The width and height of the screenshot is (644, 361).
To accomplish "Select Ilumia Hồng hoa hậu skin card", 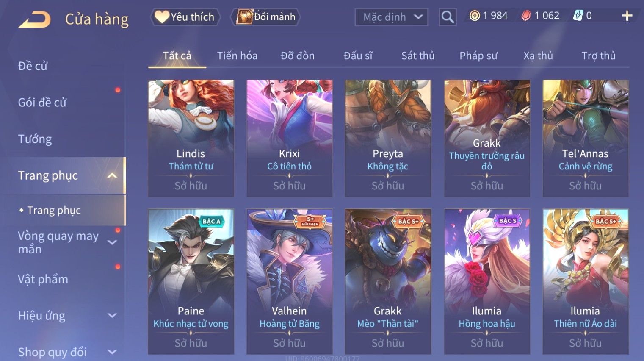I will coord(487,281).
